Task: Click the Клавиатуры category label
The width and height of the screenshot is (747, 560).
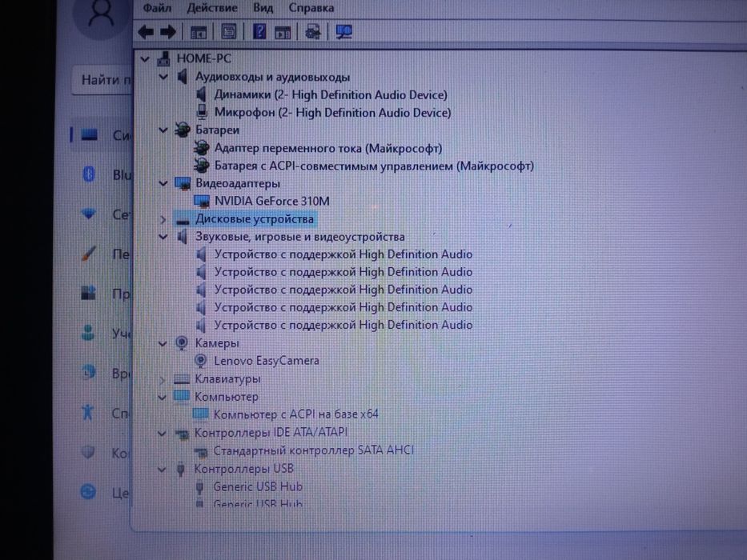Action: (x=227, y=379)
